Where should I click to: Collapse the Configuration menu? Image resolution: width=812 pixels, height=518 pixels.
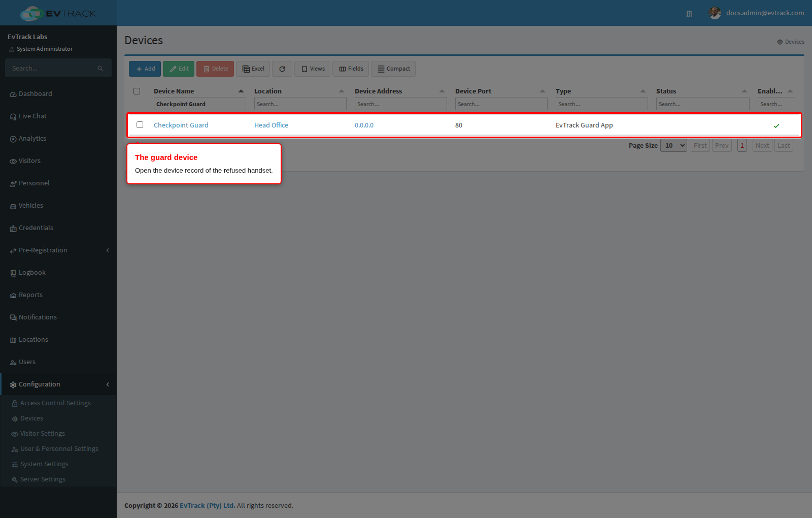tap(58, 384)
